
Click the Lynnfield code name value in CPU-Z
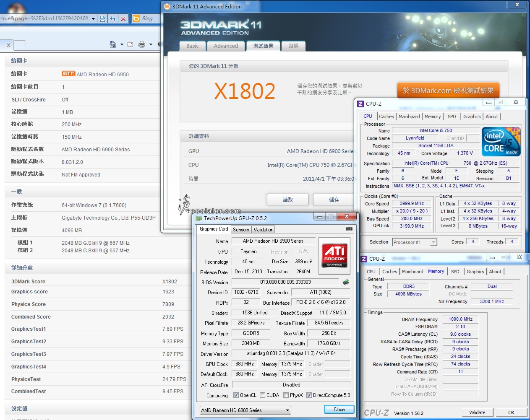click(415, 138)
